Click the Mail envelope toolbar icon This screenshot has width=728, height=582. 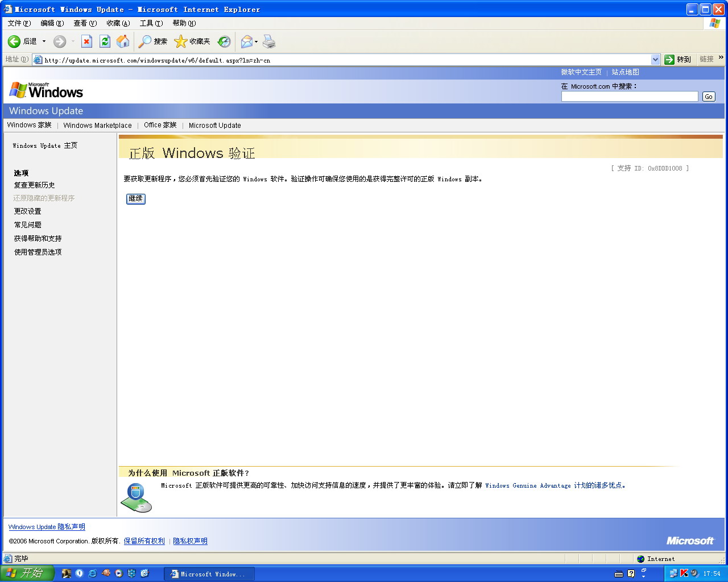247,41
